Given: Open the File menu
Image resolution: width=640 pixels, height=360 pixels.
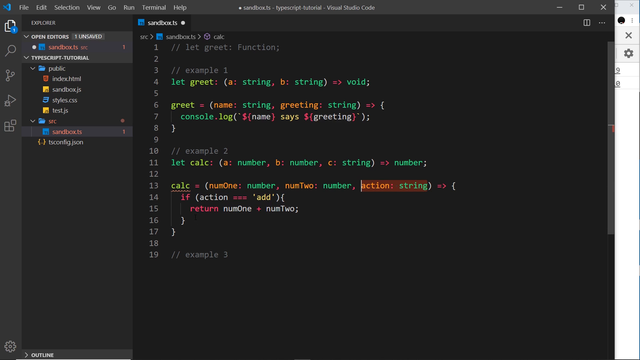Looking at the screenshot, I should (24, 7).
